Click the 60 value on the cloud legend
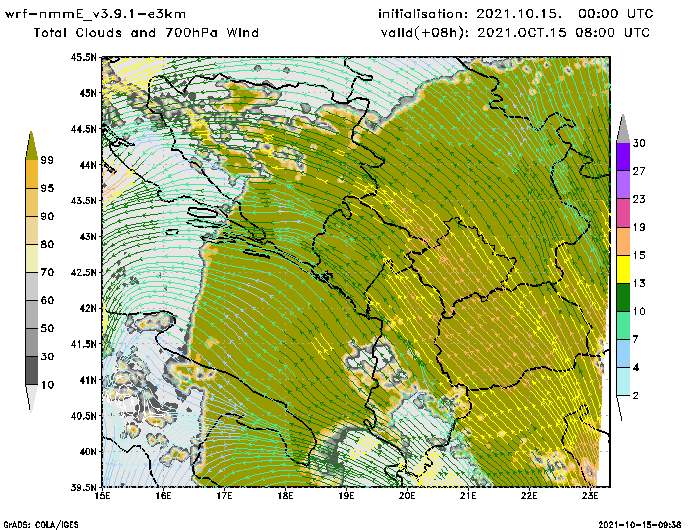Viewport: 700px width, 530px height. (47, 300)
